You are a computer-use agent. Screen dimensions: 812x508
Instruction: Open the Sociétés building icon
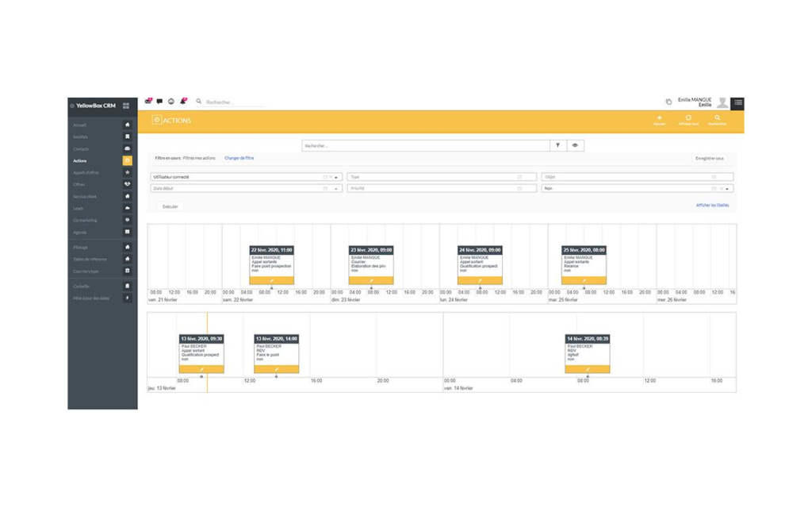(128, 137)
